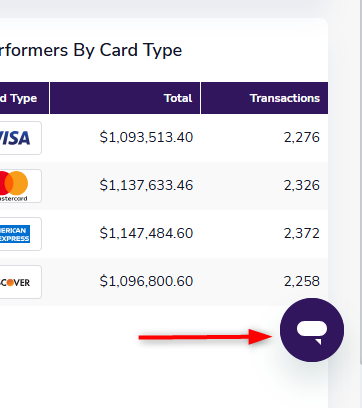Select Amex total $1,147,484.60

pos(146,233)
